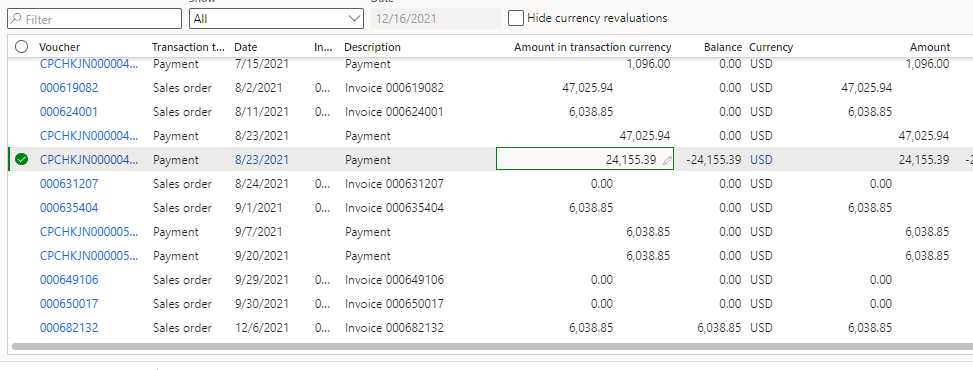Image resolution: width=973 pixels, height=370 pixels.
Task: Click the 24,155.39 transaction amount field
Action: (x=585, y=160)
